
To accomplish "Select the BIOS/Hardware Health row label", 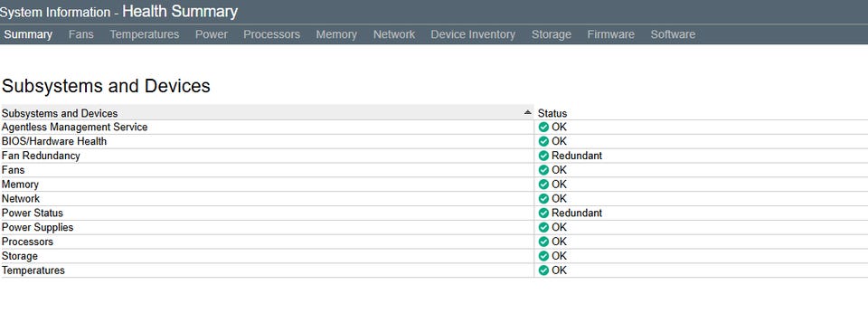I will [x=54, y=141].
